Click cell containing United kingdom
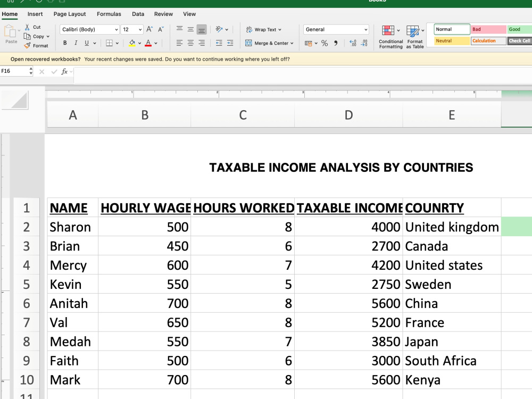The height and width of the screenshot is (399, 532). coord(452,227)
